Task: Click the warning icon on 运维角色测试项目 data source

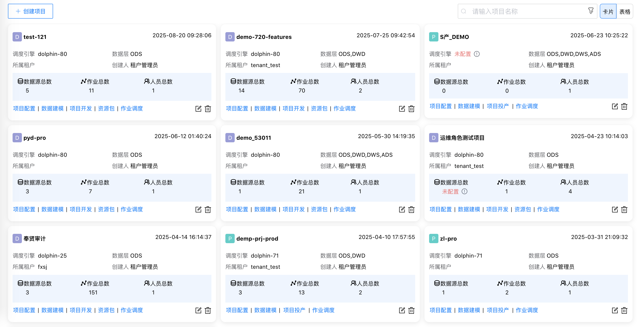Action: (x=465, y=191)
